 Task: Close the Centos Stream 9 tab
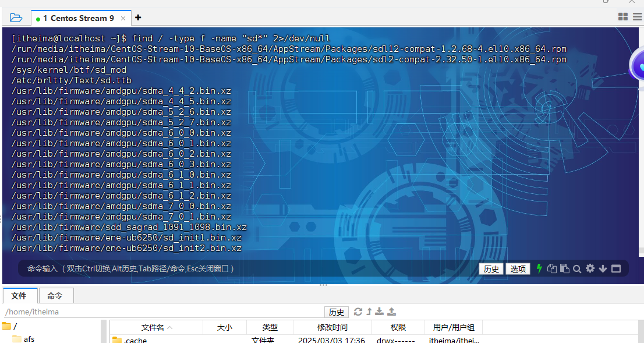coord(123,19)
